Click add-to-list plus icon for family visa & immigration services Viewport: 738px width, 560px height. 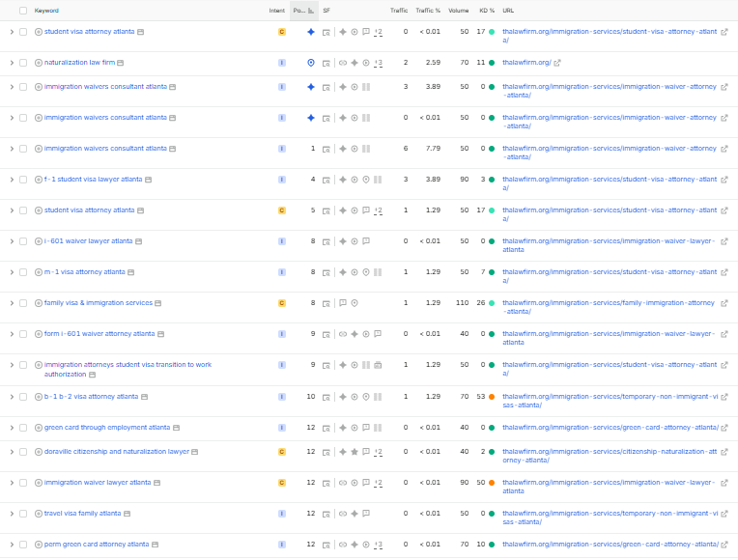point(39,303)
